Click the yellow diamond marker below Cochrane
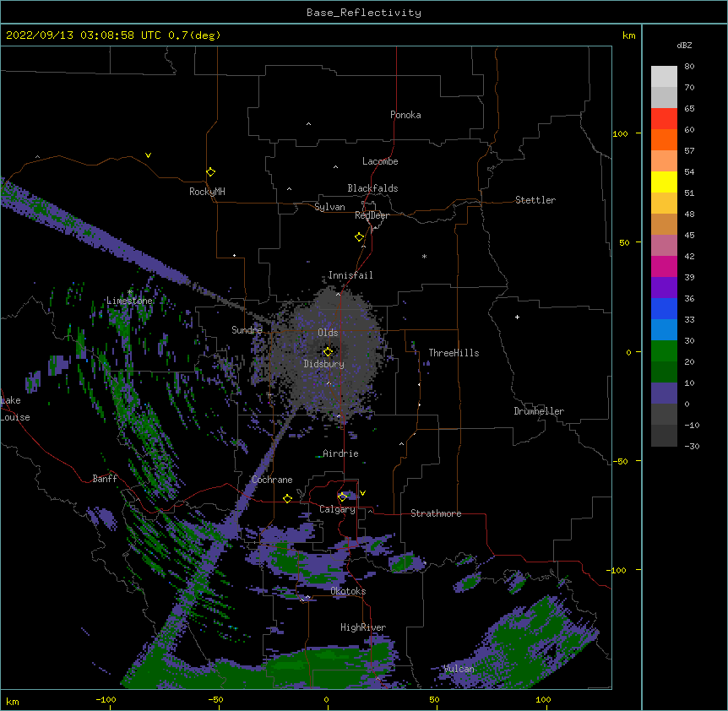Image resolution: width=728 pixels, height=711 pixels. (287, 498)
